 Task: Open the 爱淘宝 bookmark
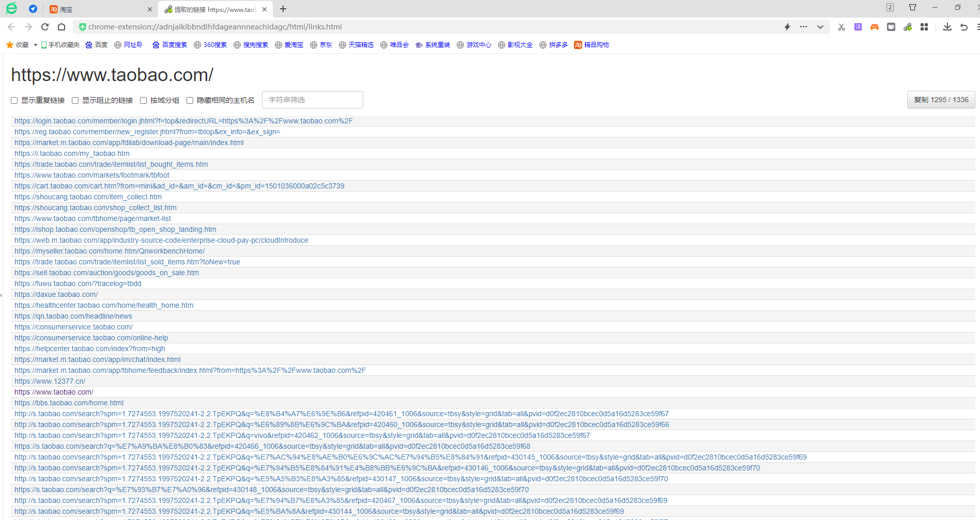(289, 45)
